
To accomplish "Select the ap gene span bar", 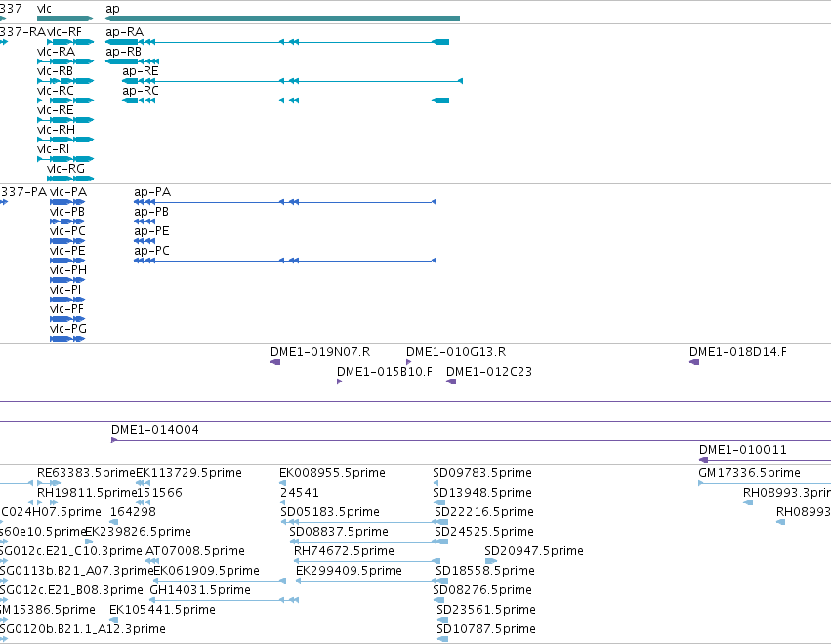I will coord(282,19).
